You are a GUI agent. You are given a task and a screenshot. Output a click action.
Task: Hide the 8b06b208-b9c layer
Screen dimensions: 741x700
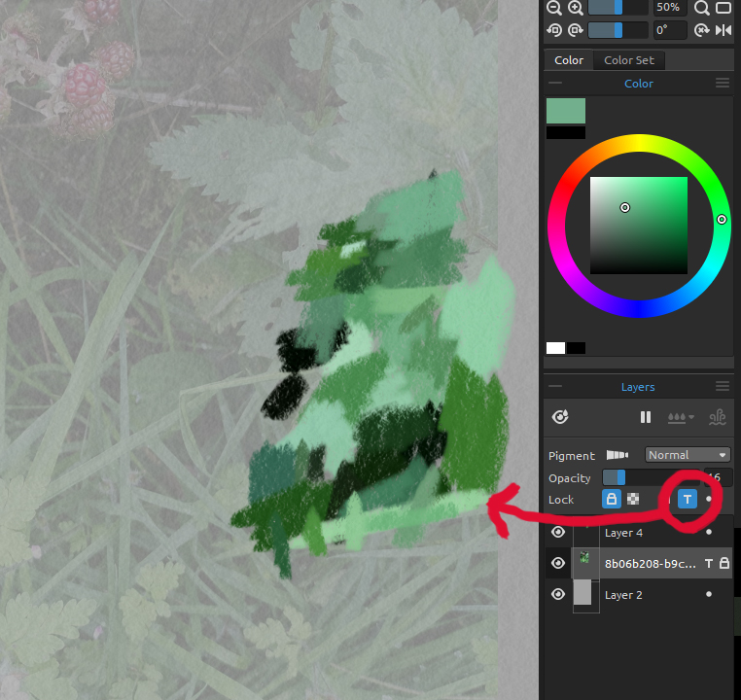pos(558,563)
